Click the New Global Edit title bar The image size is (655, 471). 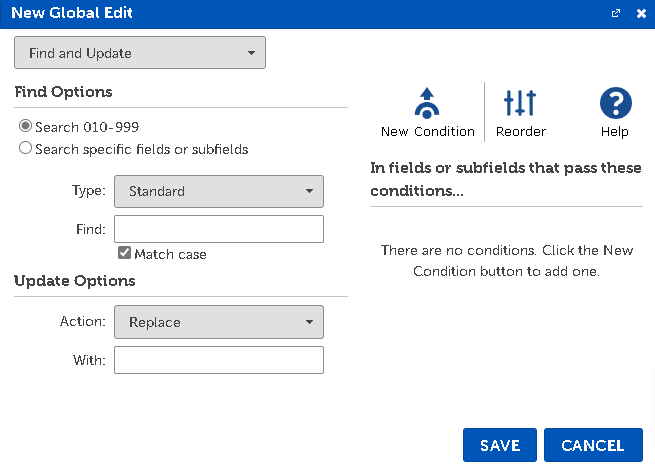click(x=300, y=14)
